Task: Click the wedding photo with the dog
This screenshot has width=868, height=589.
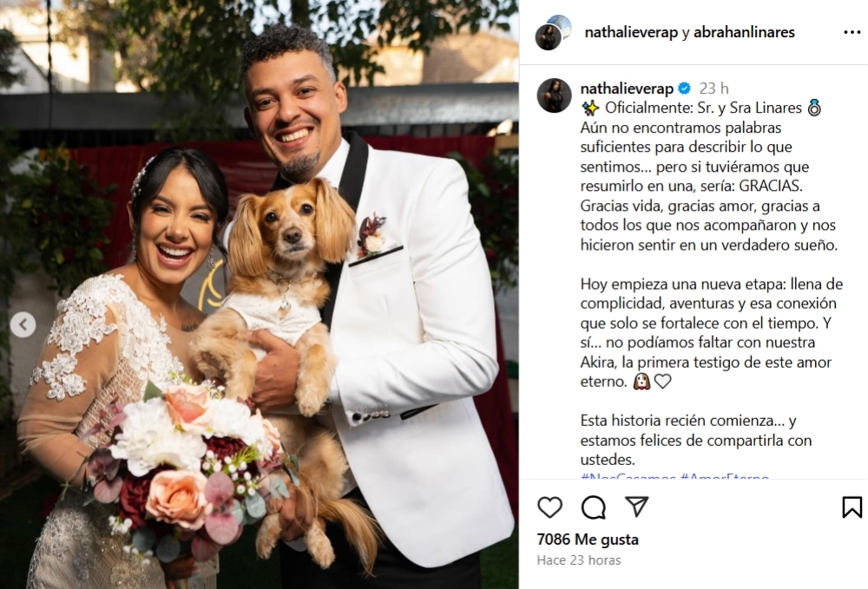Action: pos(259,294)
